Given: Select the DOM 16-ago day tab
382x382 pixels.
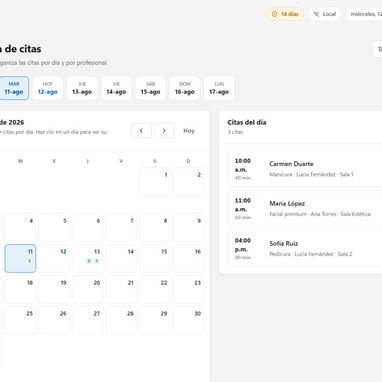Looking at the screenshot, I should coord(185,88).
